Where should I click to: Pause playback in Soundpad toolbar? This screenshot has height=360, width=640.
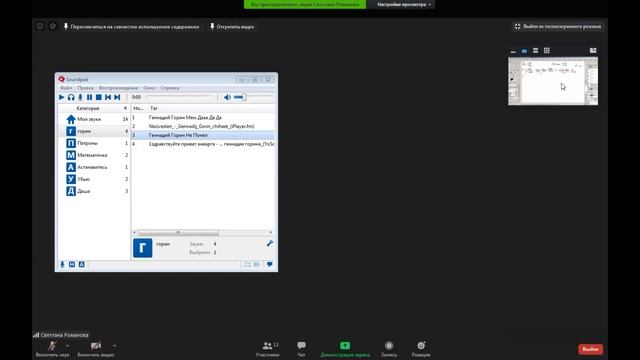point(89,97)
